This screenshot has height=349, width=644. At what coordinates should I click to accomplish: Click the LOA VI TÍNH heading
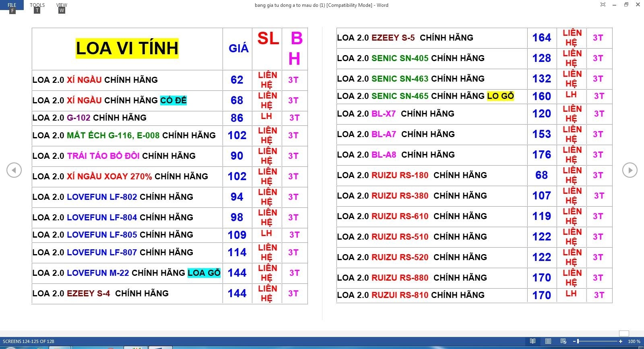[x=127, y=48]
